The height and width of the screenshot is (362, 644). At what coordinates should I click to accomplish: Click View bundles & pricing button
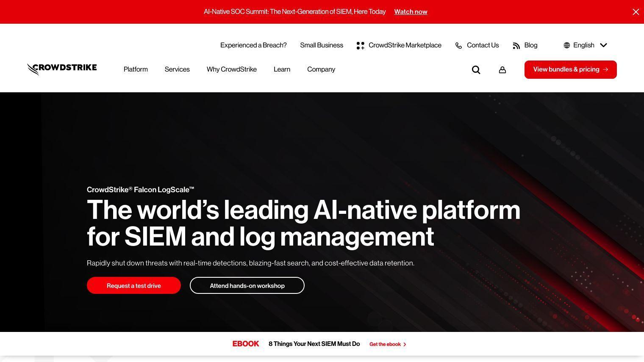point(571,69)
